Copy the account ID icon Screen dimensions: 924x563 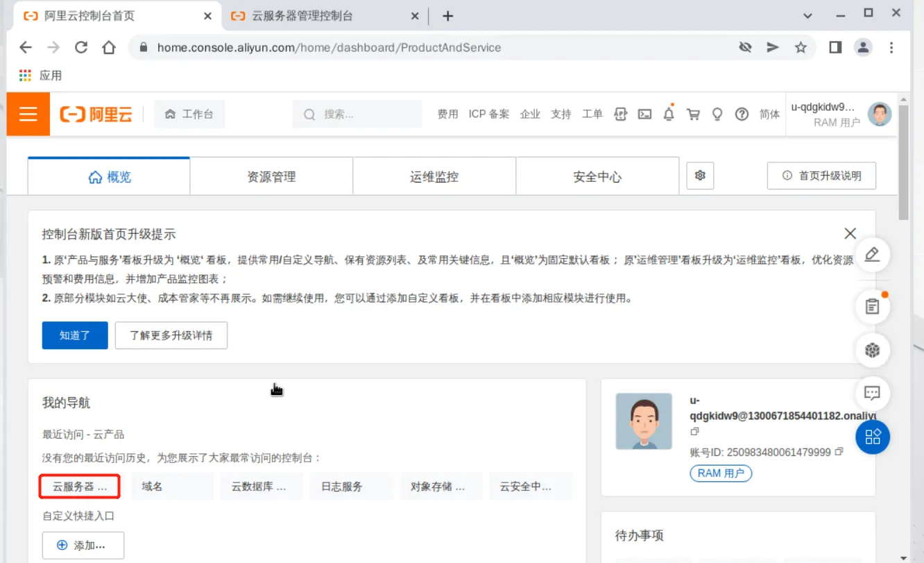(839, 451)
